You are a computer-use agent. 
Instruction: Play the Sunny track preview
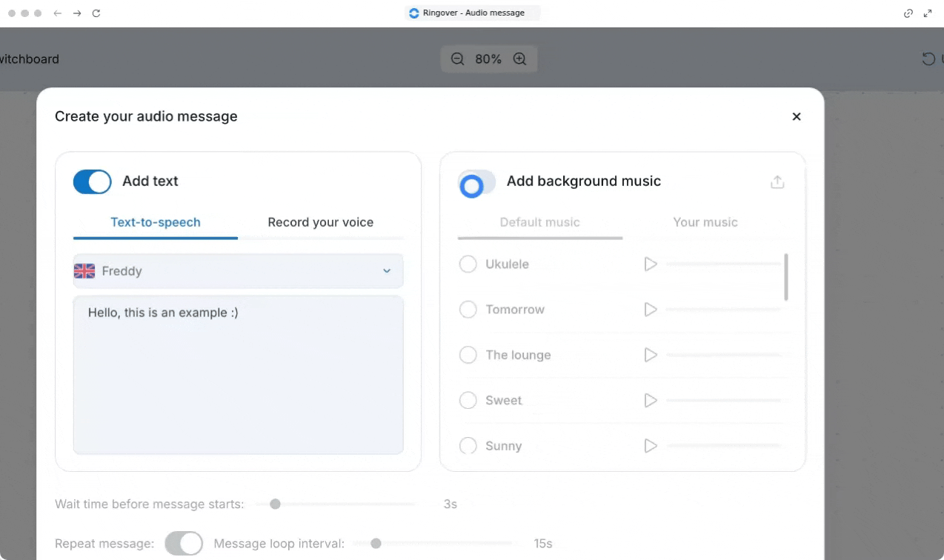pos(651,446)
